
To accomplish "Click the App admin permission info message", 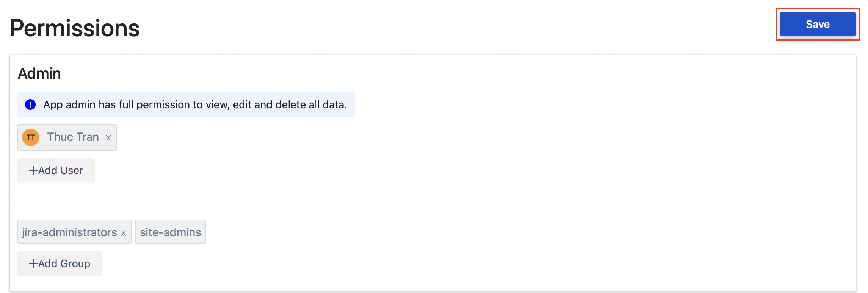I will [x=195, y=104].
